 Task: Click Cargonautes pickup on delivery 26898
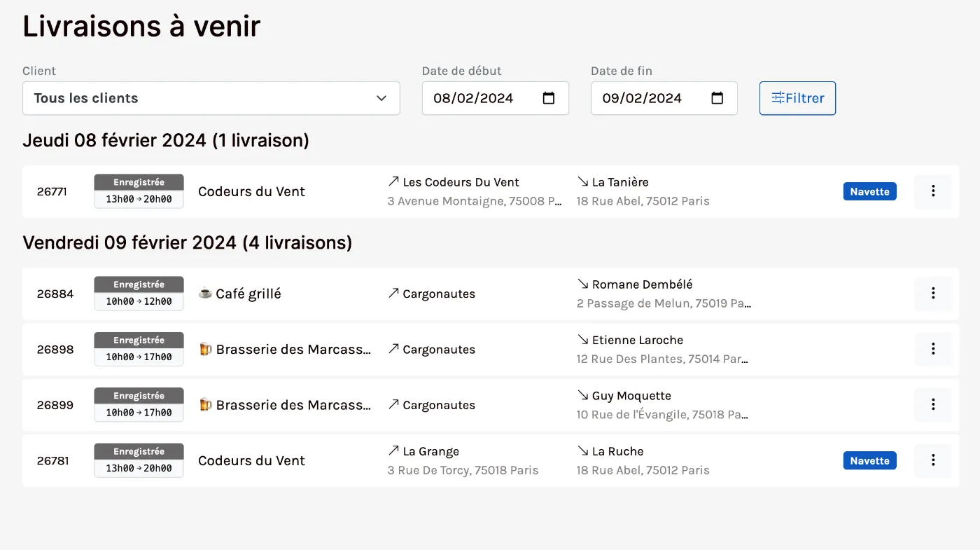coord(439,349)
